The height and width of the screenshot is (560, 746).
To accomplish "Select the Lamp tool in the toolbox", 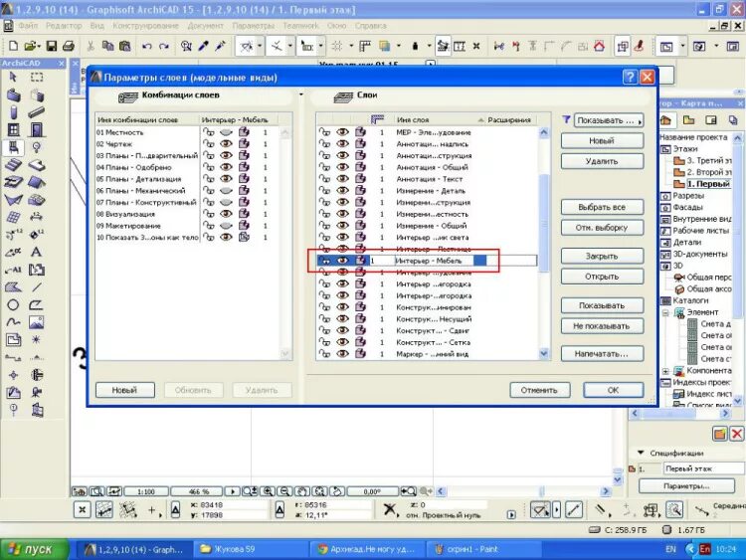I will [x=37, y=147].
